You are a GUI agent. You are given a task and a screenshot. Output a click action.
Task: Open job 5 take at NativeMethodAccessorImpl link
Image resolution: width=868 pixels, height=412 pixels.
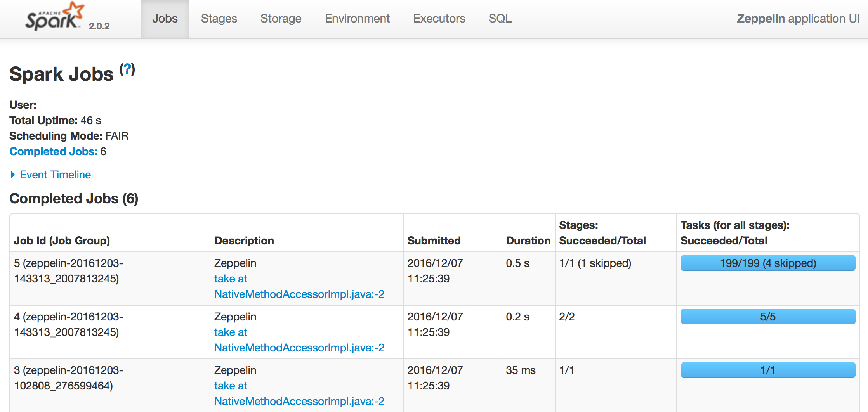pos(299,286)
